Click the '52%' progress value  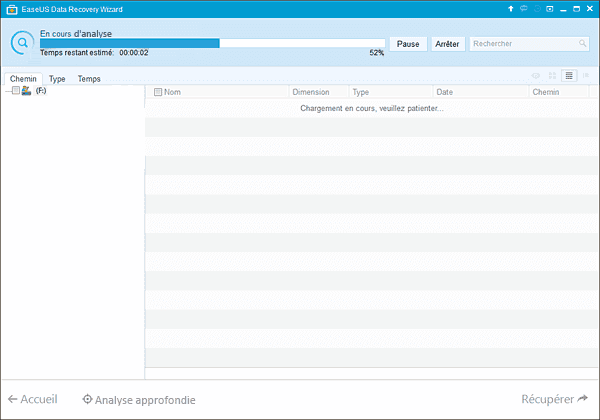point(377,53)
